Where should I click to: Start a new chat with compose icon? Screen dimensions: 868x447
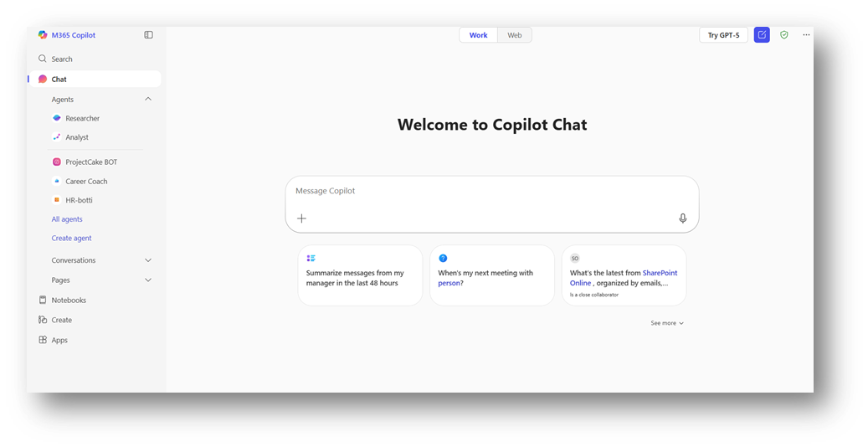762,35
